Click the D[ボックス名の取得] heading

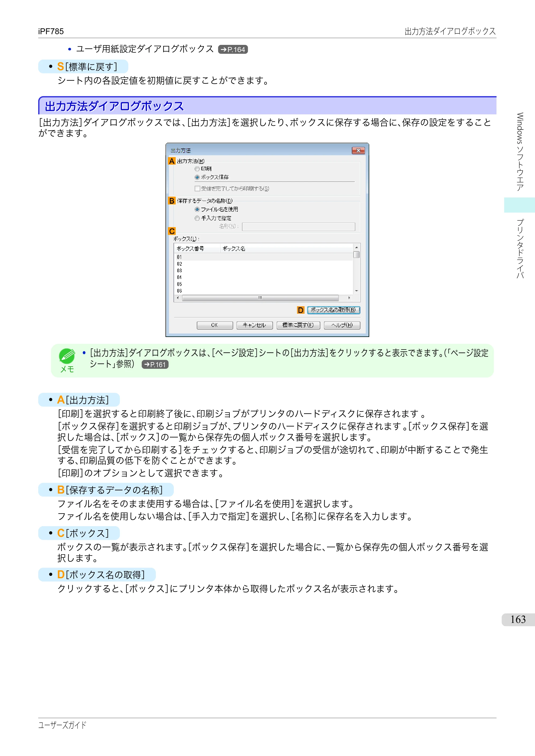101,575
